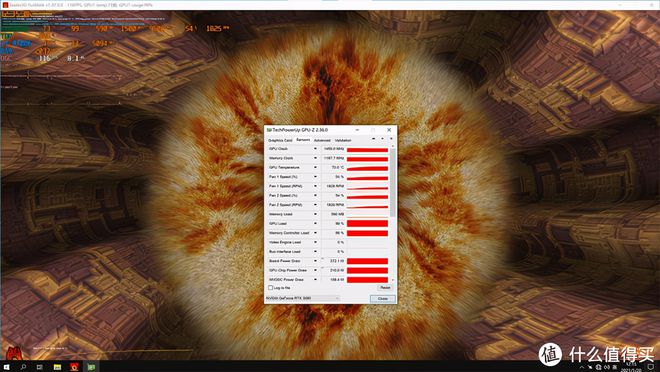The width and height of the screenshot is (660, 372).
Task: Go to the Validation tab
Action: pos(343,140)
